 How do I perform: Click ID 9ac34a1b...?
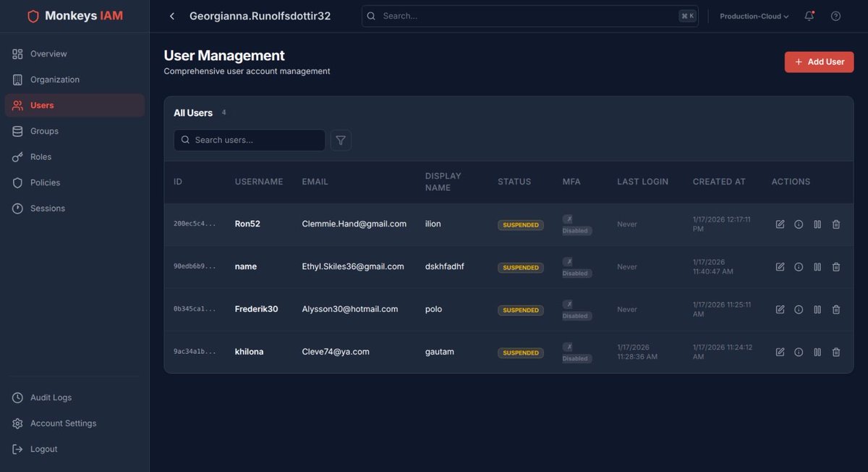(x=195, y=352)
